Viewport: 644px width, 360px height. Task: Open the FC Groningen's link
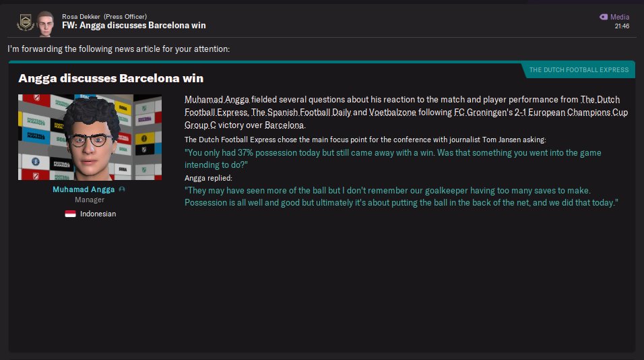click(483, 112)
